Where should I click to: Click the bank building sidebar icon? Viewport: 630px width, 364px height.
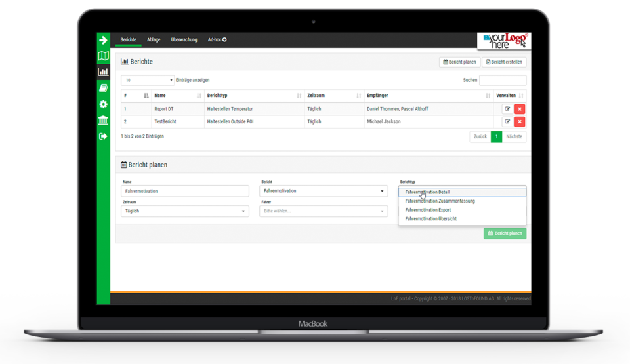(103, 121)
